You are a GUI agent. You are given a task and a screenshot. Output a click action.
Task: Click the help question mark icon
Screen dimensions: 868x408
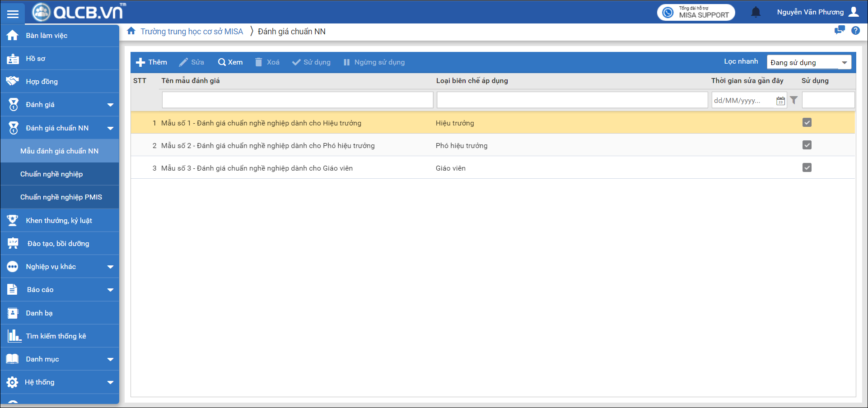tap(855, 31)
